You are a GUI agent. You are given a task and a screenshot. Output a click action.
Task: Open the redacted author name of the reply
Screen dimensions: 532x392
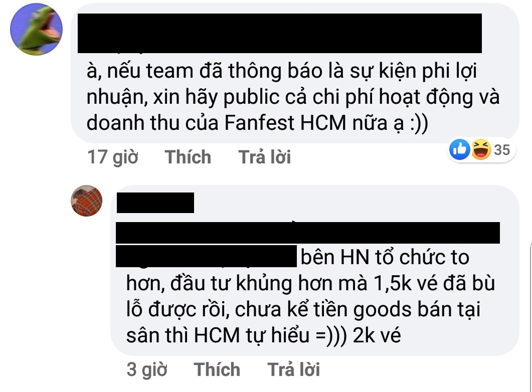point(155,203)
